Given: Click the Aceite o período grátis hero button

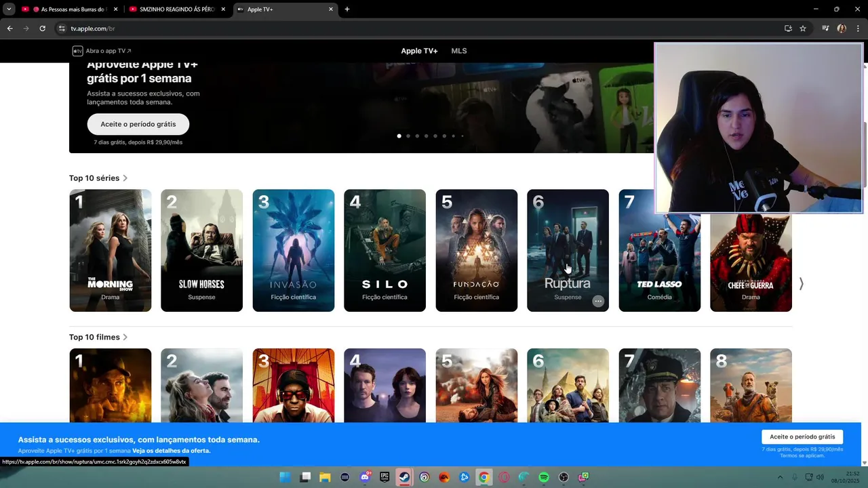Looking at the screenshot, I should coord(138,124).
